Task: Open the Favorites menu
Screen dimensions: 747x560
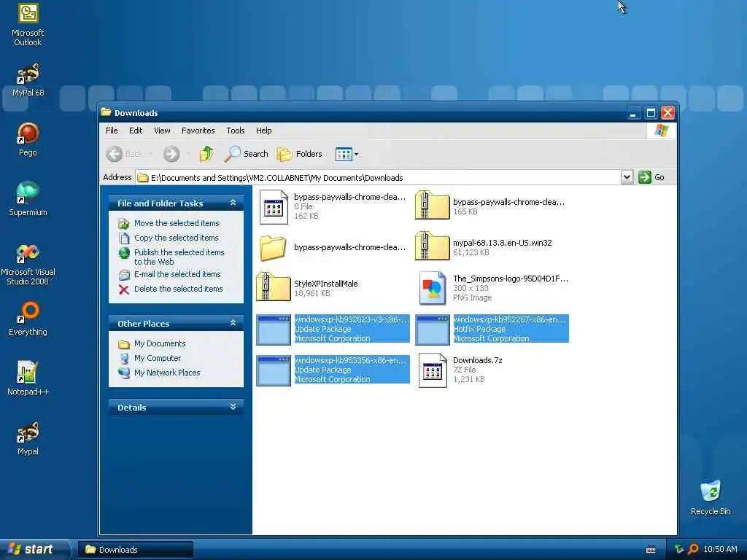Action: [198, 131]
